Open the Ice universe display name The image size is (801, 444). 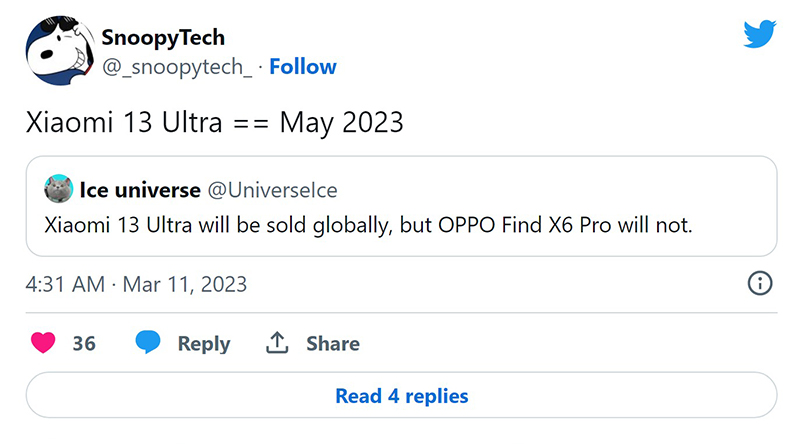point(140,190)
